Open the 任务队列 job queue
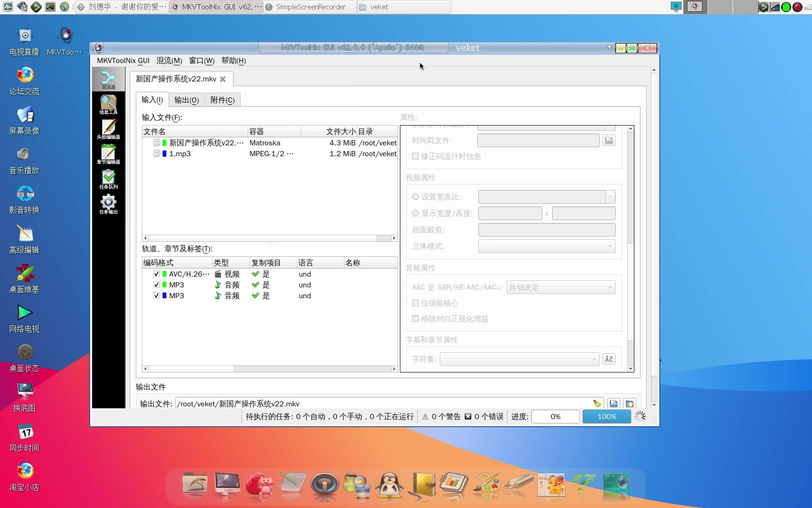The width and height of the screenshot is (812, 508). (x=108, y=179)
